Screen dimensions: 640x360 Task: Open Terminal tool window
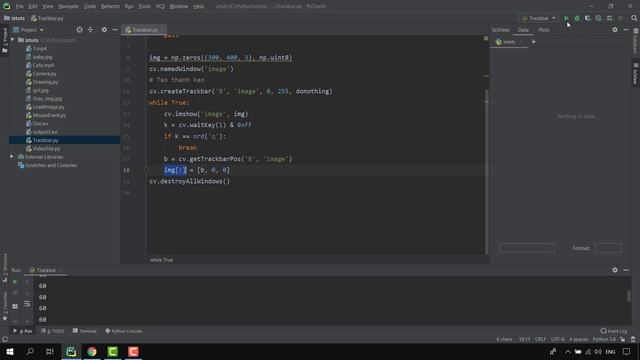(x=85, y=331)
